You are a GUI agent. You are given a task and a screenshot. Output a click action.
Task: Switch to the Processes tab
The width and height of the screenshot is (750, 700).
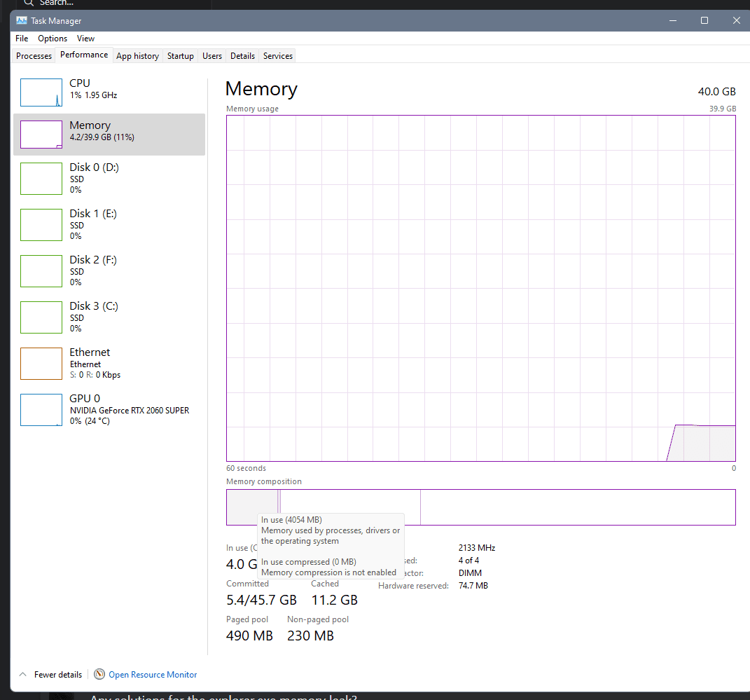click(34, 56)
